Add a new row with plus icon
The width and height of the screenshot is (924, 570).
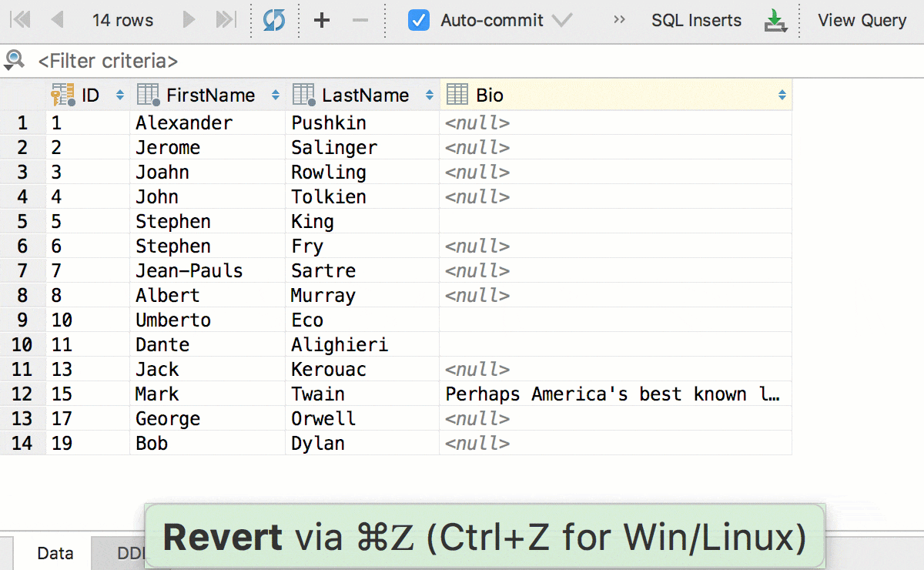[322, 21]
